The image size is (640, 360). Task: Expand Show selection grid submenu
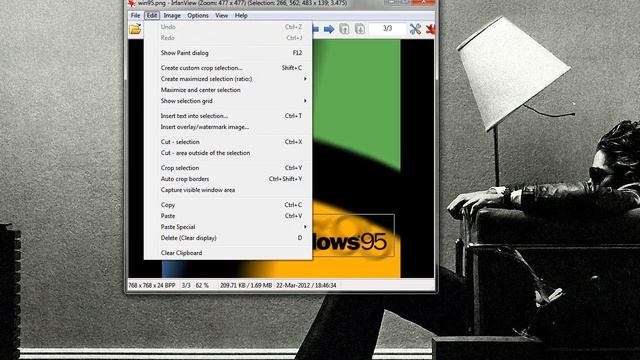[x=228, y=101]
